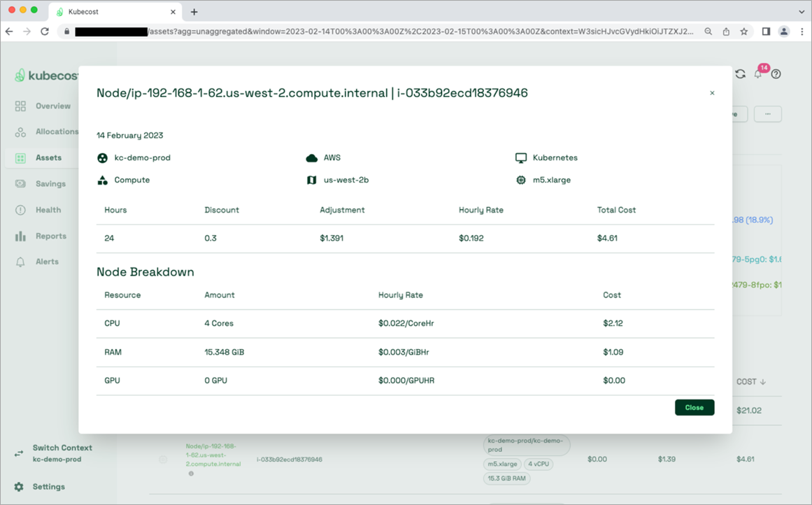This screenshot has height=505, width=812.
Task: Close the Kubecost browser tab
Action: pyautogui.click(x=173, y=12)
